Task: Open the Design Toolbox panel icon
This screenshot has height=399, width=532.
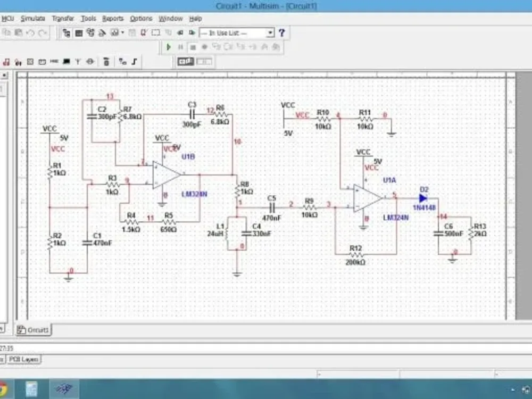Action: (66, 33)
